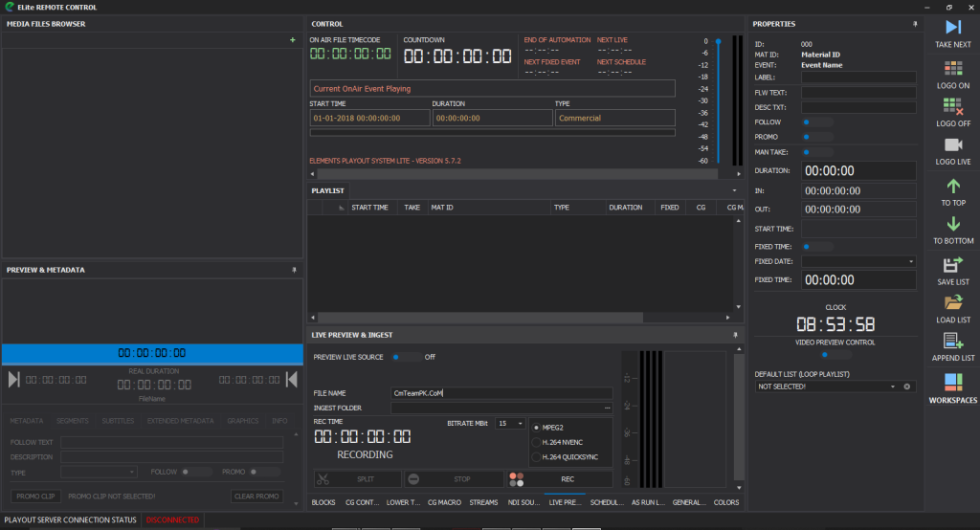Click the Append List icon

[x=952, y=341]
